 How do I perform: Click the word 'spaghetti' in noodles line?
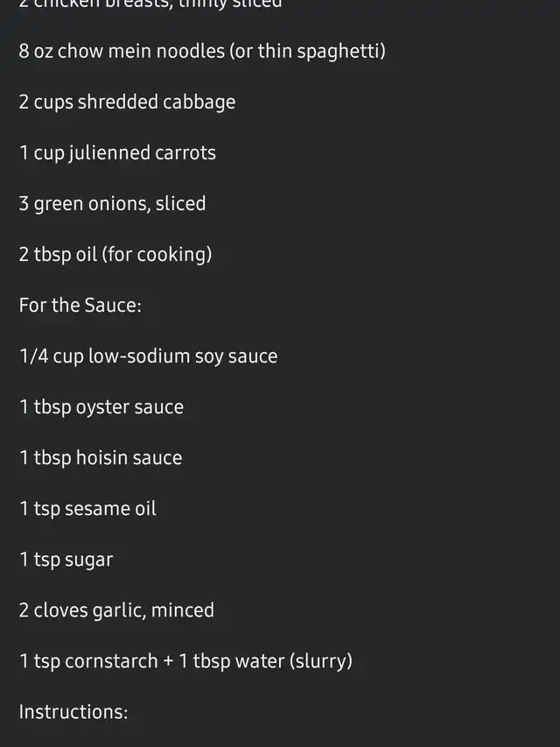tap(341, 52)
